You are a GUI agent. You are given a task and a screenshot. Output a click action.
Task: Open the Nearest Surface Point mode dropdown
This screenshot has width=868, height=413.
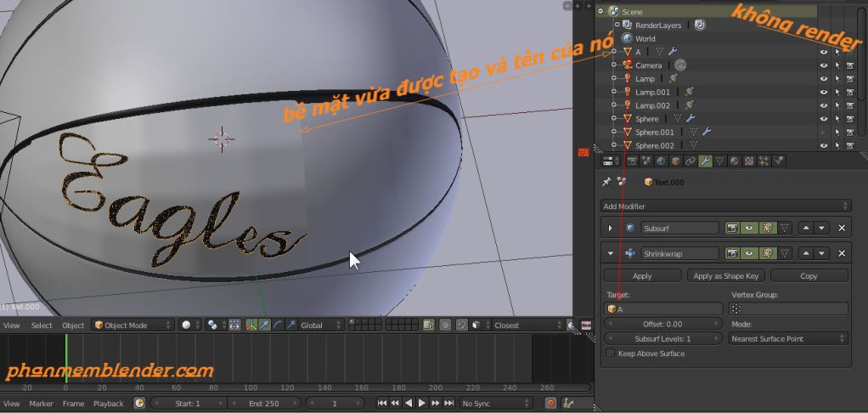(x=788, y=338)
